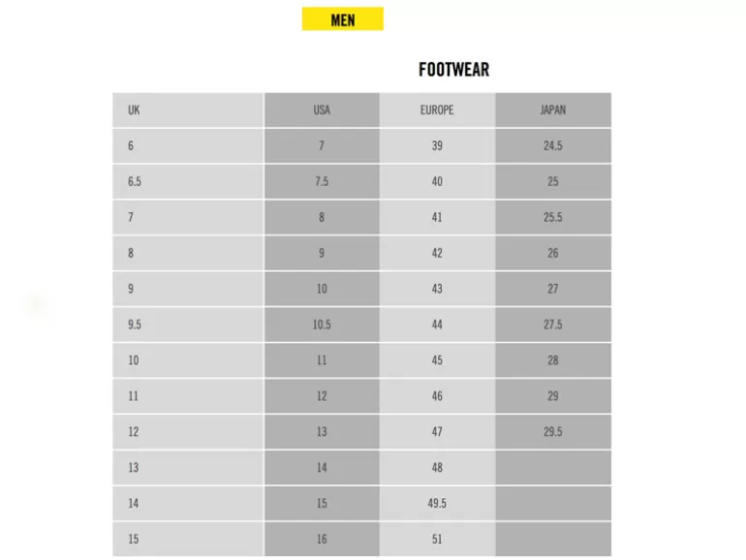The image size is (746, 560).
Task: Click the USA size 7.5 cell
Action: (x=322, y=181)
